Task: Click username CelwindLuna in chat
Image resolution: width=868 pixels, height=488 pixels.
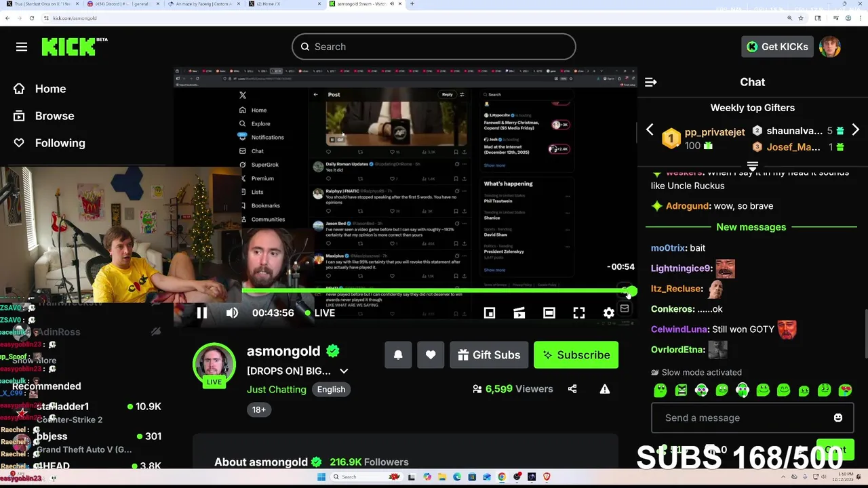Action: (679, 329)
